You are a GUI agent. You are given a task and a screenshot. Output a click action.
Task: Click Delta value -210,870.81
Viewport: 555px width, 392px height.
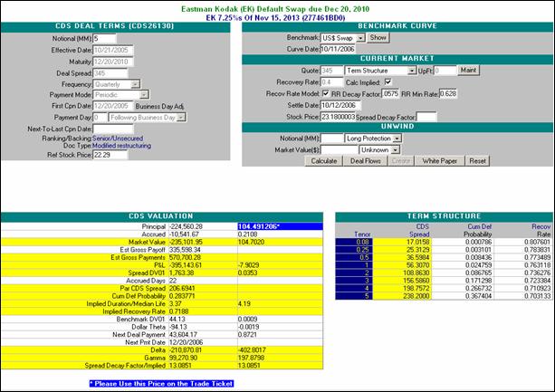click(186, 350)
